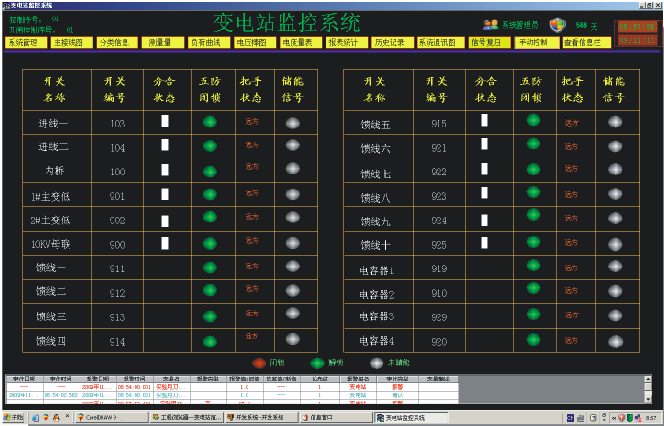Click green 五防闭锁 indicator for 馈线五
The height and width of the screenshot is (426, 664).
point(533,121)
